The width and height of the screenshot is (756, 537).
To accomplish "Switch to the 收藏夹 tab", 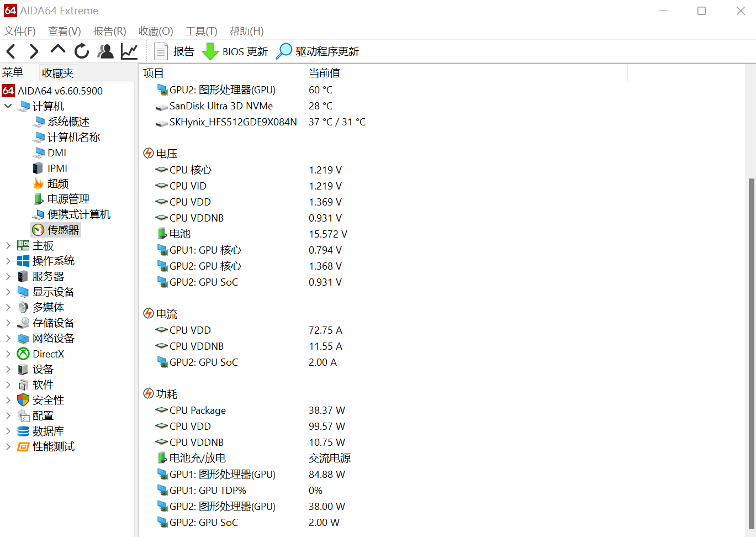I will 57,73.
